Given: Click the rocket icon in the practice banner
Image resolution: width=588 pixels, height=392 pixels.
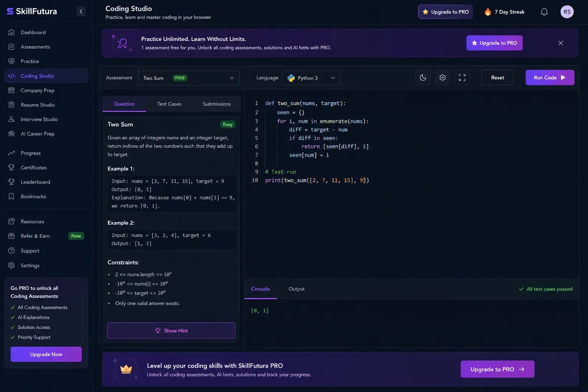Looking at the screenshot, I should point(122,43).
